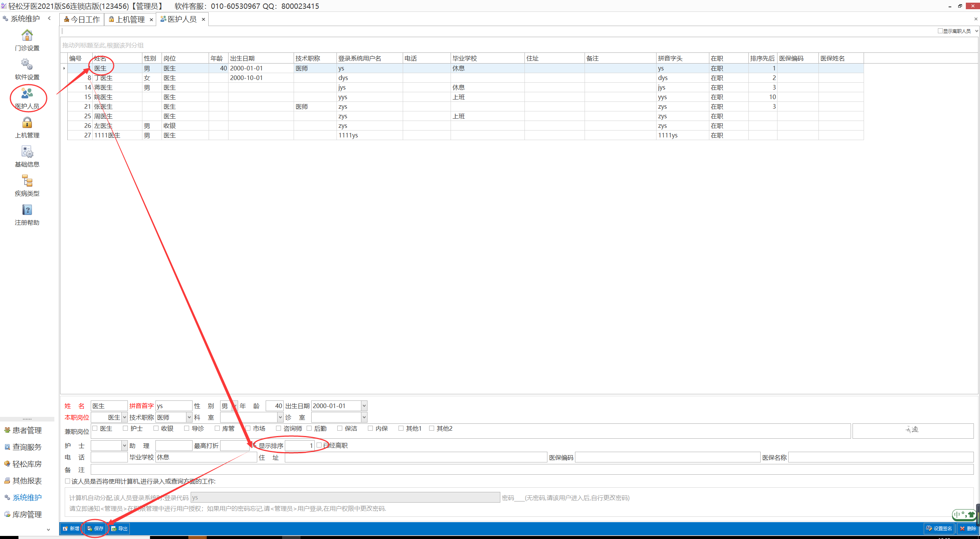Open 注册帮助 help icon

pyautogui.click(x=27, y=214)
